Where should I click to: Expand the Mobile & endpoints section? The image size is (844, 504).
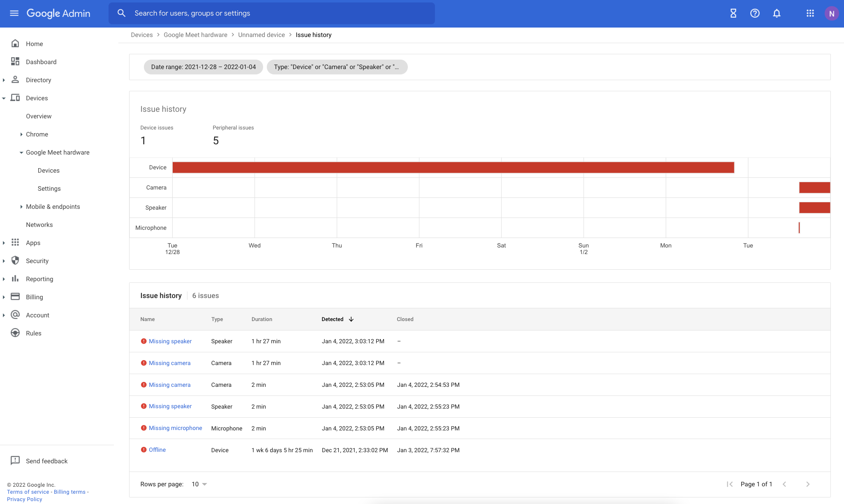(x=21, y=206)
